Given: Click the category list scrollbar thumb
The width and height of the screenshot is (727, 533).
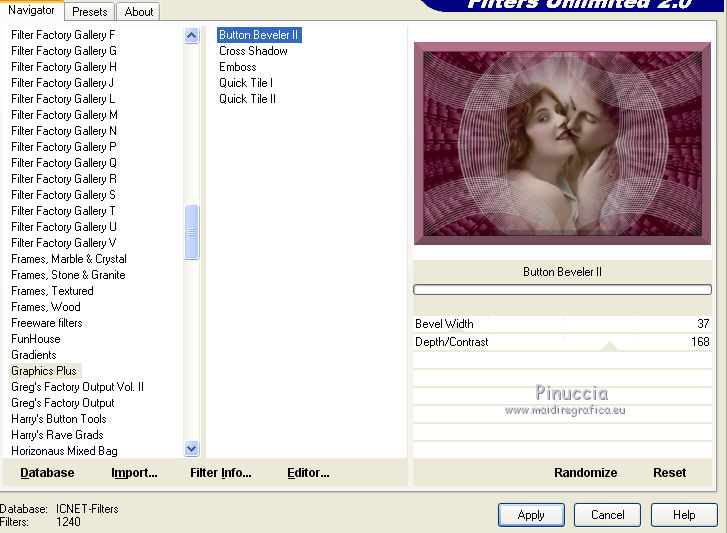Looking at the screenshot, I should [x=191, y=232].
